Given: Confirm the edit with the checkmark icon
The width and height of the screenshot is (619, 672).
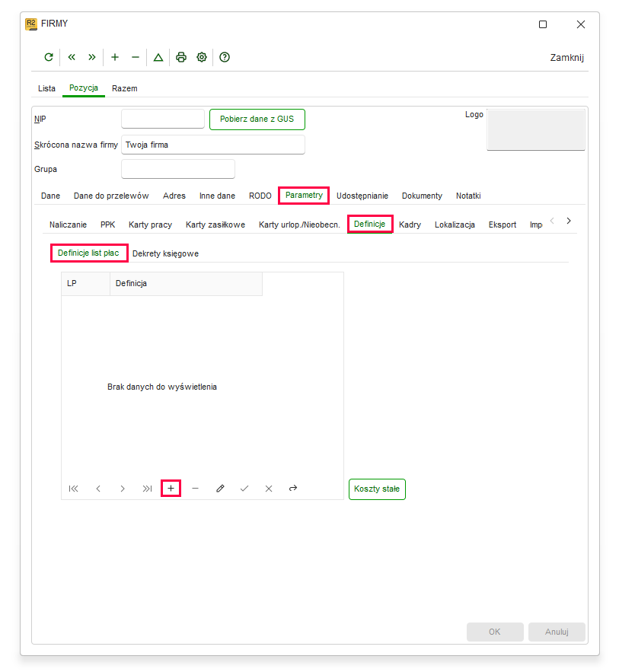Looking at the screenshot, I should tap(244, 489).
